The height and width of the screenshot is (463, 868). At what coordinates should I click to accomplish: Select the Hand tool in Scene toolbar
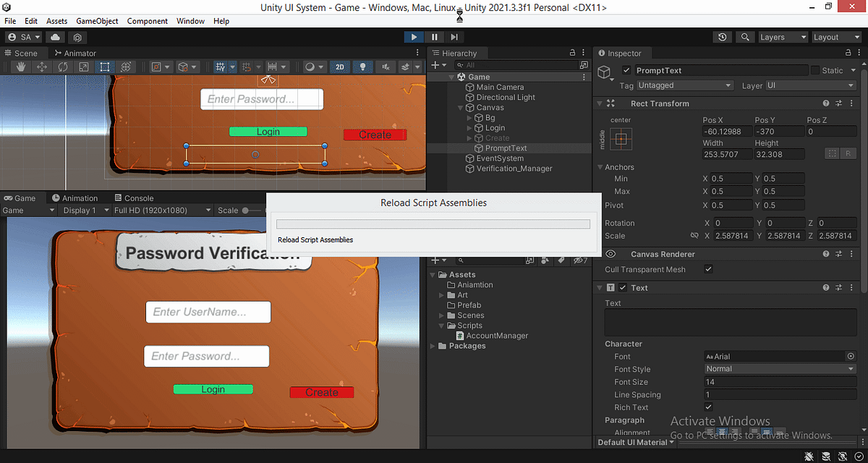(x=20, y=67)
